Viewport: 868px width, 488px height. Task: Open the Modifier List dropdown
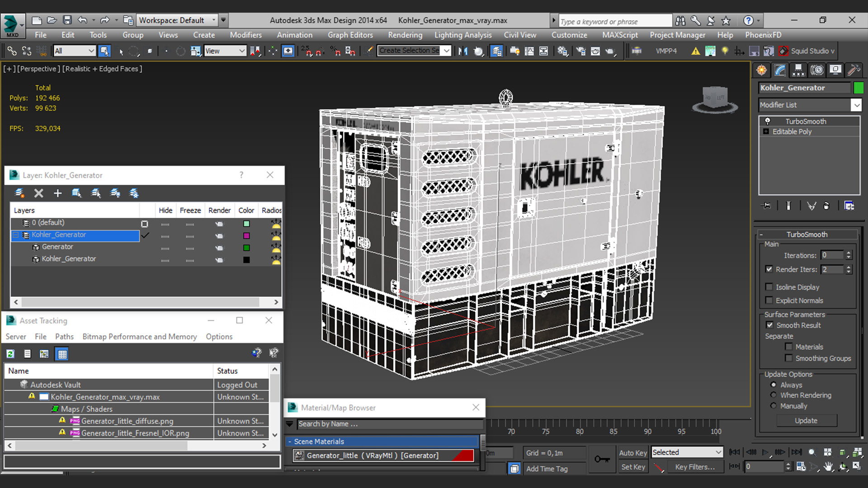click(x=856, y=105)
